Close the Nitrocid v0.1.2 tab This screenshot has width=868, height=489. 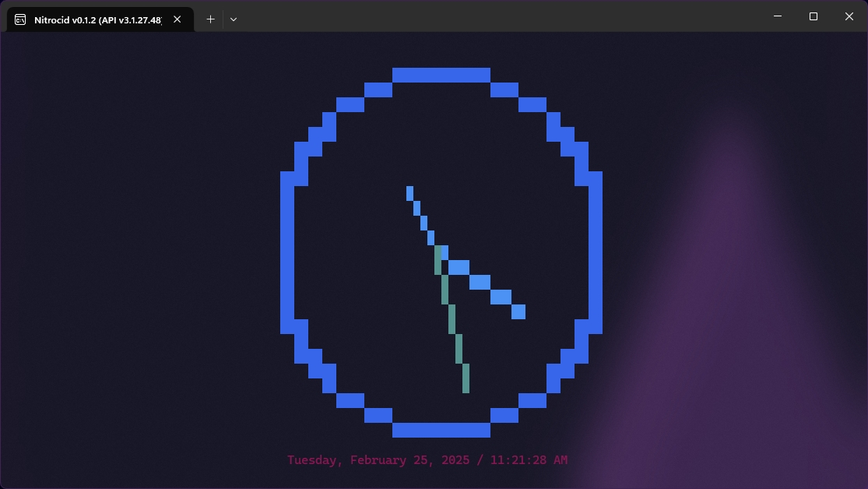coord(177,19)
